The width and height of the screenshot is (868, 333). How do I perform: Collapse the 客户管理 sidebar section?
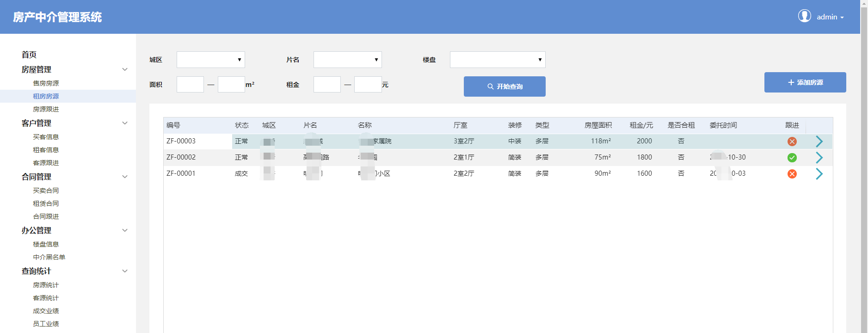pyautogui.click(x=124, y=123)
